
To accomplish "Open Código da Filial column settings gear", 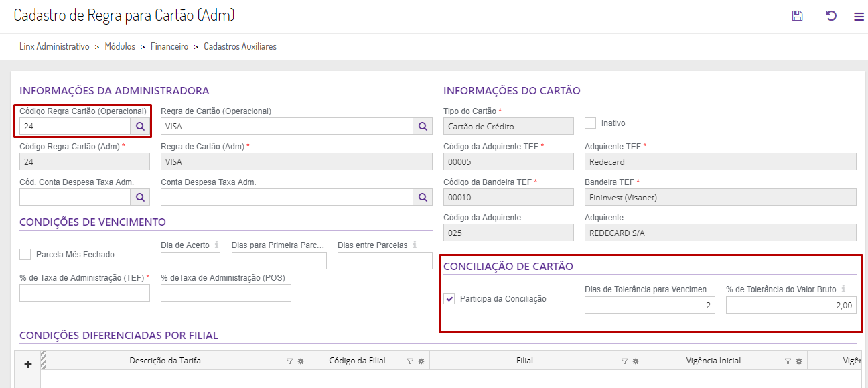I will tap(421, 361).
